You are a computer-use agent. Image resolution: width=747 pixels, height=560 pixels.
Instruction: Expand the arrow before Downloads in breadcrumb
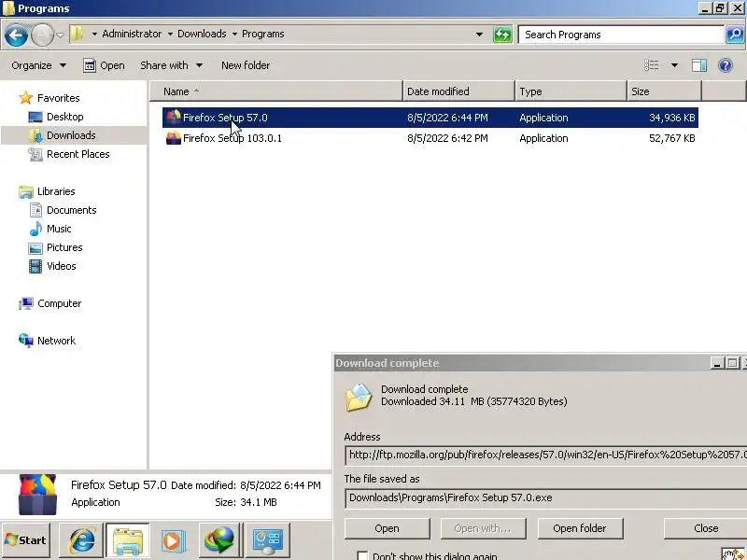click(170, 34)
